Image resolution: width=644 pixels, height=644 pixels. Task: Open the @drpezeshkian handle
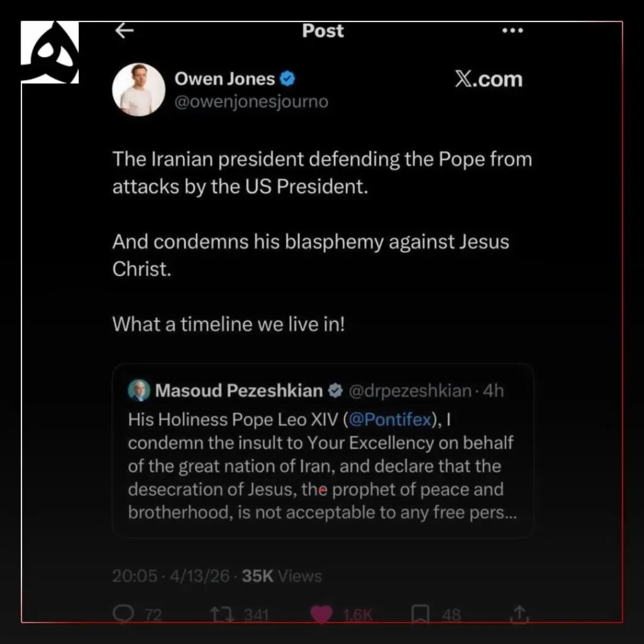tap(409, 391)
